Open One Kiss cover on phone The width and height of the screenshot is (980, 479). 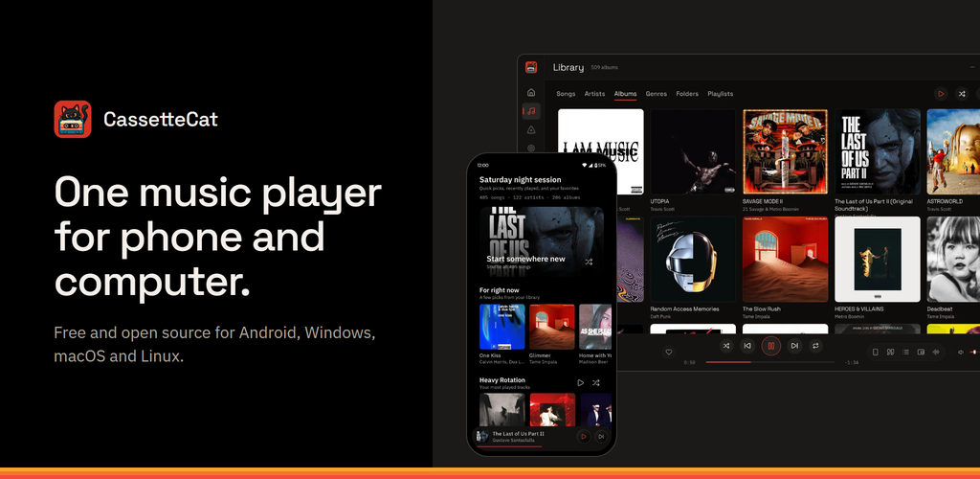point(501,327)
